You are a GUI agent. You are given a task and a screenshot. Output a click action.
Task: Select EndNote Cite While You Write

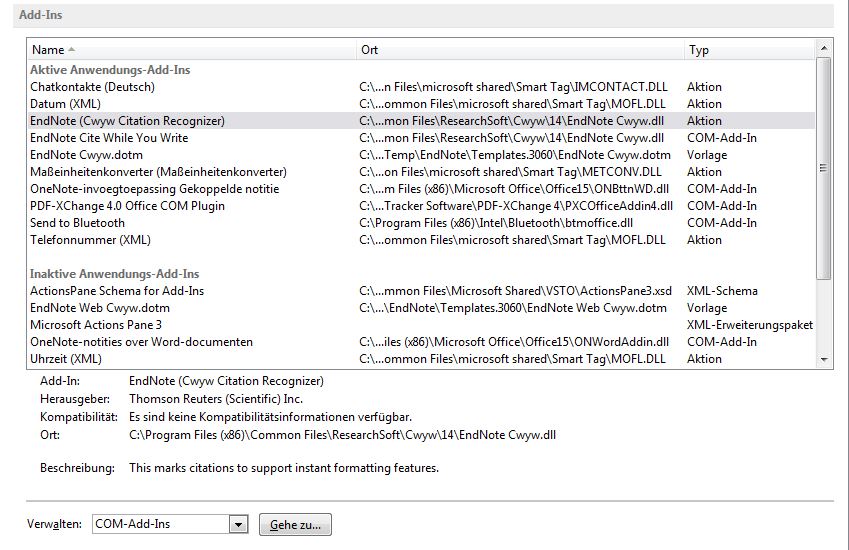point(421,138)
